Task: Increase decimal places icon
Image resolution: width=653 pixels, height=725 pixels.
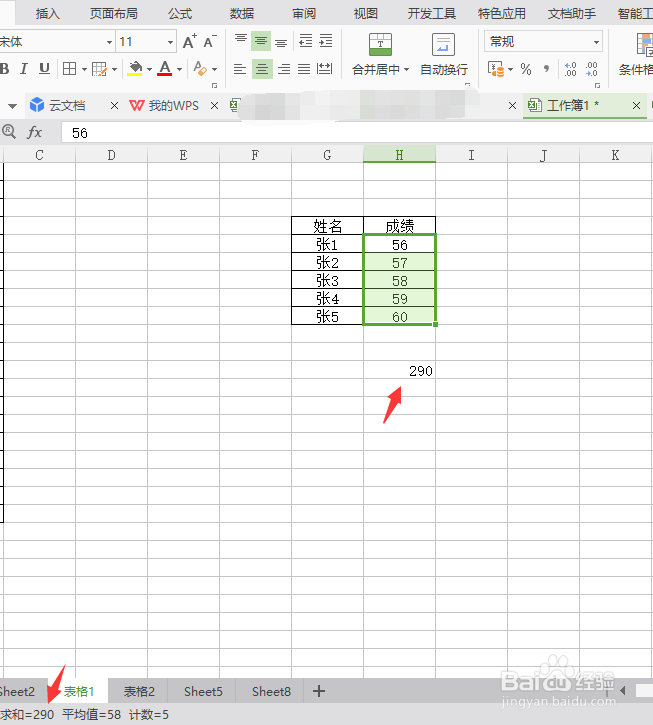Action: [570, 69]
